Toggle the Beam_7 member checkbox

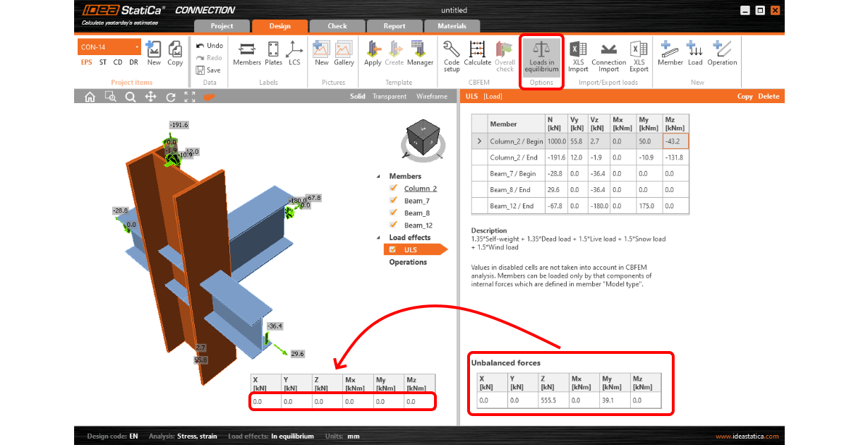pos(394,201)
